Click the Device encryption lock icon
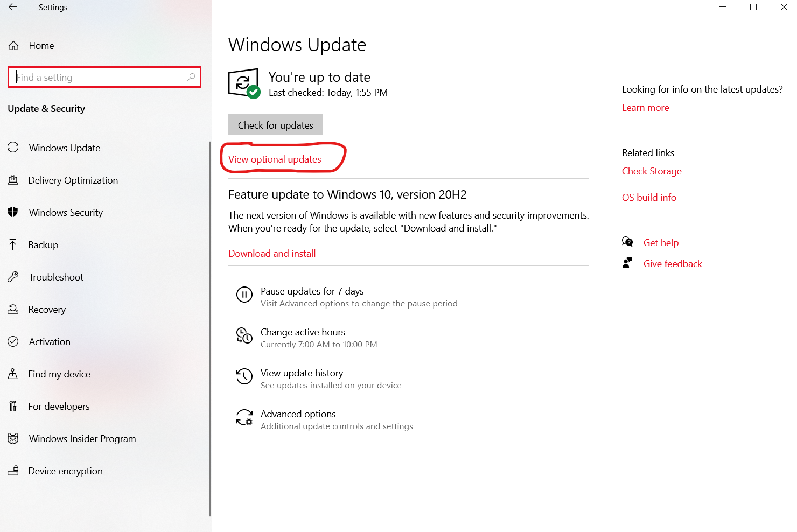This screenshot has height=532, width=797. pyautogui.click(x=13, y=471)
